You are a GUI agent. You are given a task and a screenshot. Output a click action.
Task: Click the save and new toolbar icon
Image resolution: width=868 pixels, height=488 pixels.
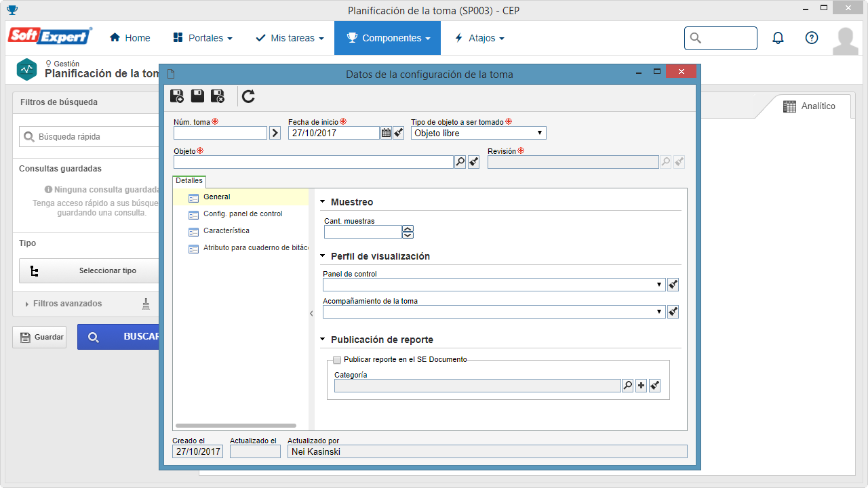(177, 96)
